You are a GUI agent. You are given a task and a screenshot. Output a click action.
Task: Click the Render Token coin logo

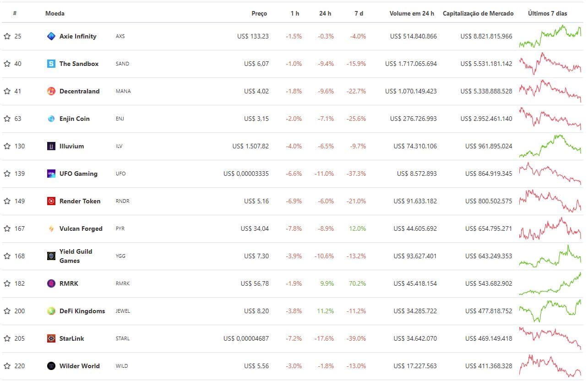[51, 201]
